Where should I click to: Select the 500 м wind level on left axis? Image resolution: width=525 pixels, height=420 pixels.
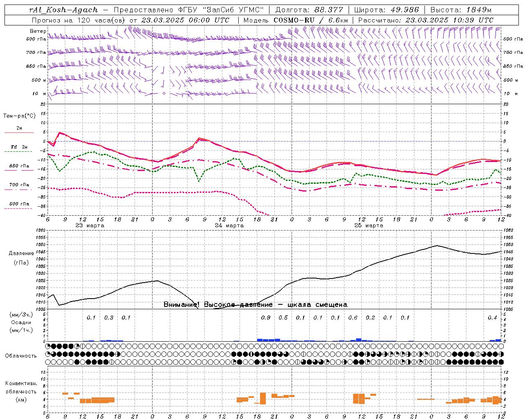click(x=39, y=80)
